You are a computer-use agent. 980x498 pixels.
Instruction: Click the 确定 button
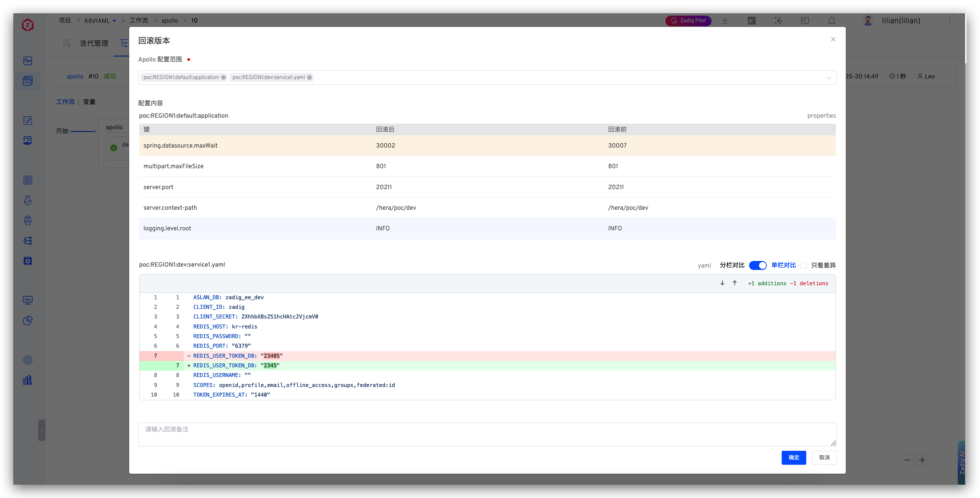[794, 457]
